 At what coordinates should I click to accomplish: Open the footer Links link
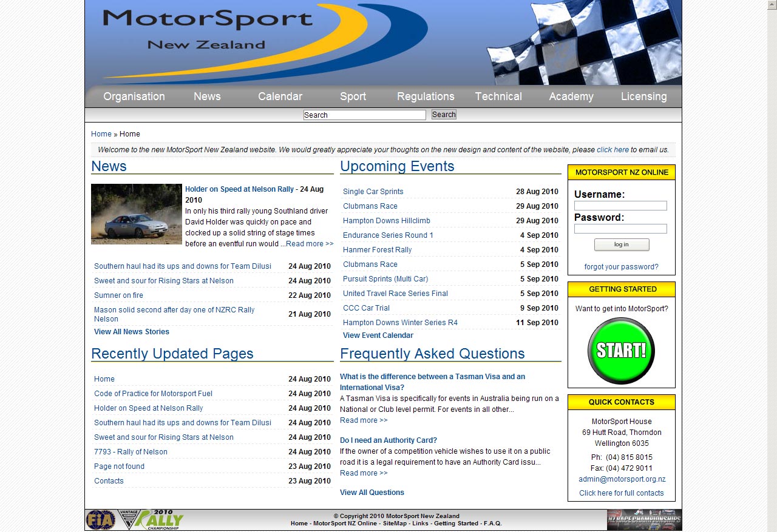(x=420, y=524)
